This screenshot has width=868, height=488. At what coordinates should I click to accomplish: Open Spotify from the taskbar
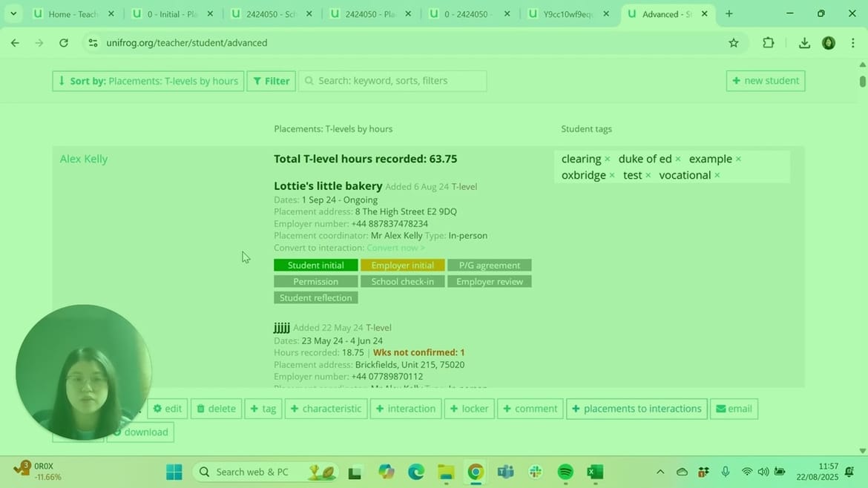(565, 472)
